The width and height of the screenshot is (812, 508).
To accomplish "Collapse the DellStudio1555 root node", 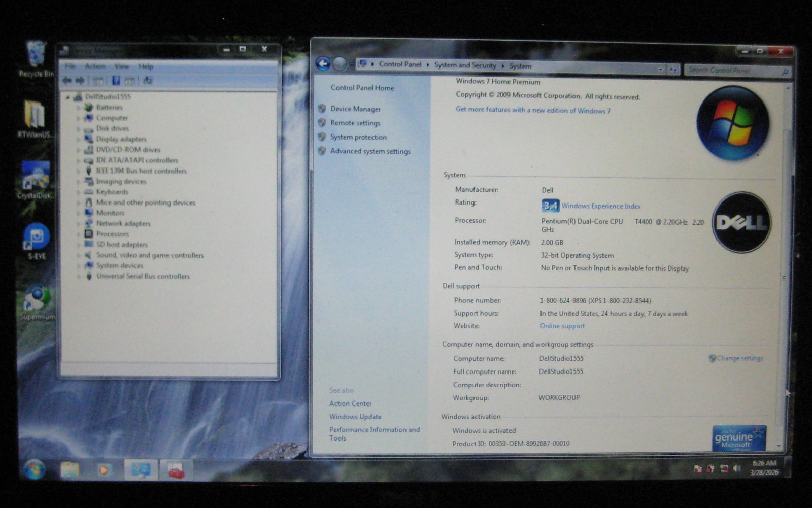I will [x=67, y=97].
